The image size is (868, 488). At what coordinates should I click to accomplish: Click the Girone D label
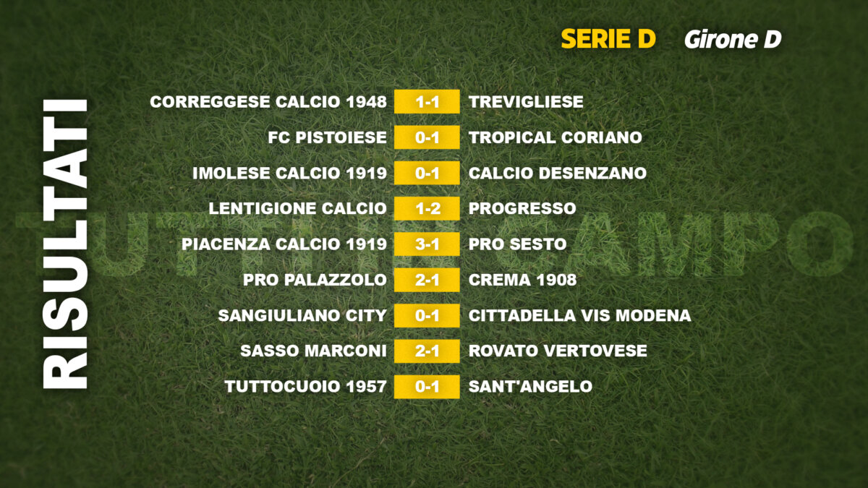coord(733,39)
